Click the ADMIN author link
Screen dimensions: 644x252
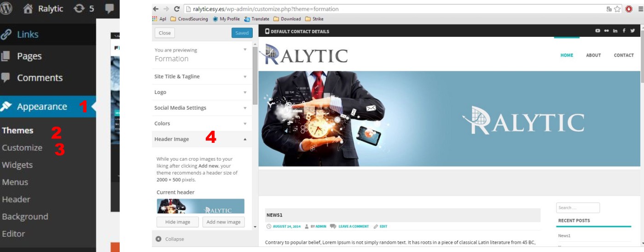point(321,227)
